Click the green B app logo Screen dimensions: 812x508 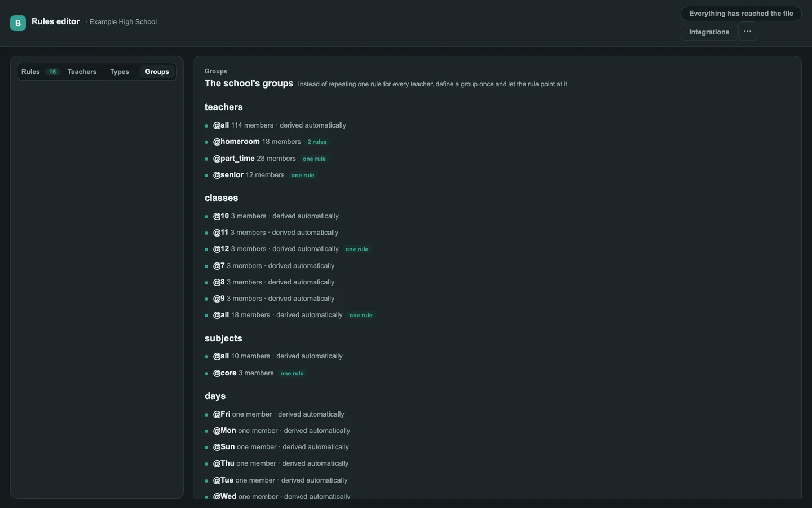click(18, 23)
